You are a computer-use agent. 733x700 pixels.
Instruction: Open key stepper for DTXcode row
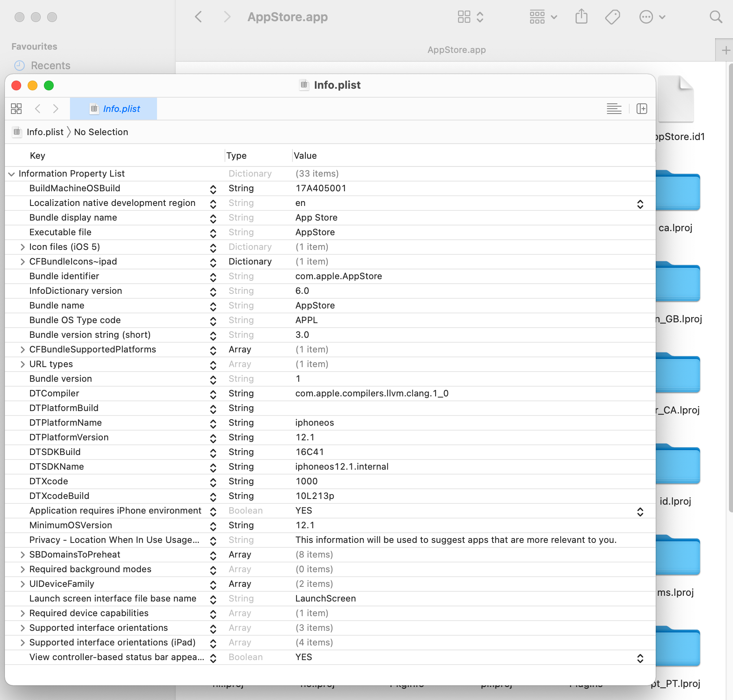pyautogui.click(x=213, y=482)
